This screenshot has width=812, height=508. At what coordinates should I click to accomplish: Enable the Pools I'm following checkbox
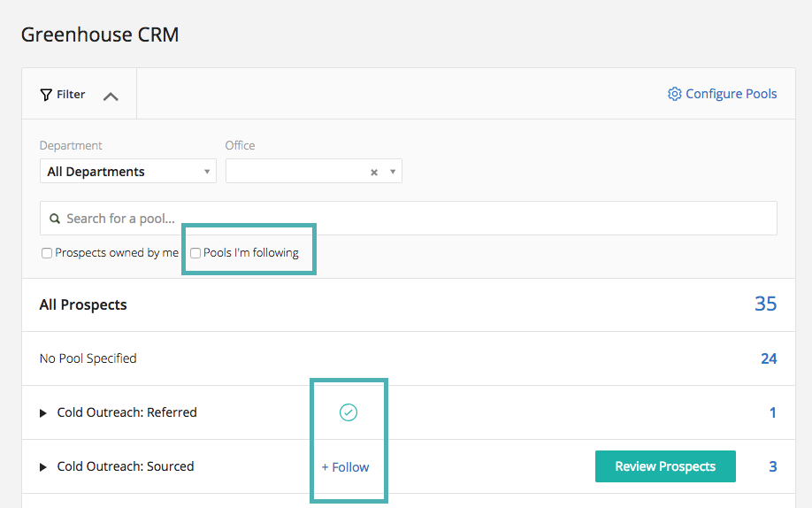tap(195, 253)
